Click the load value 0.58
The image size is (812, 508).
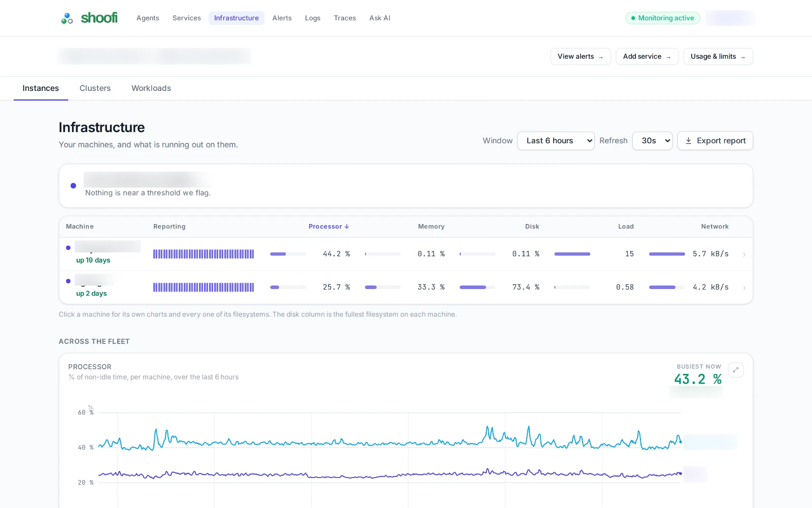coord(625,288)
